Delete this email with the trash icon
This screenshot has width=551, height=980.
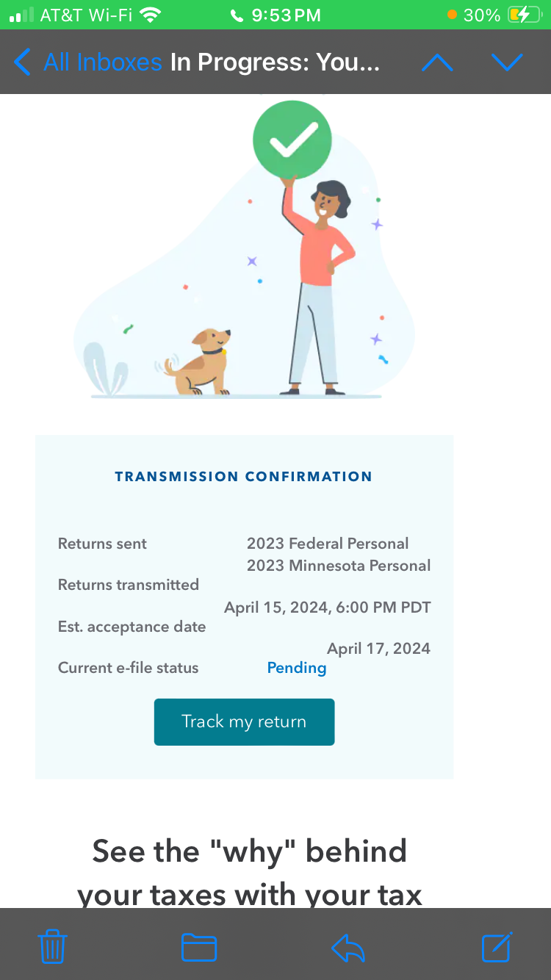[52, 946]
